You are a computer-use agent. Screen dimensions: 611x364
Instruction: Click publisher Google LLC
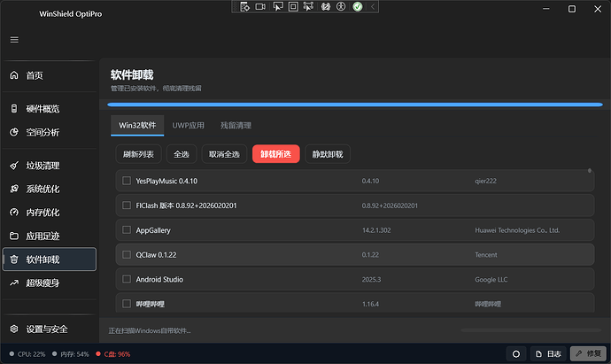tap(491, 280)
